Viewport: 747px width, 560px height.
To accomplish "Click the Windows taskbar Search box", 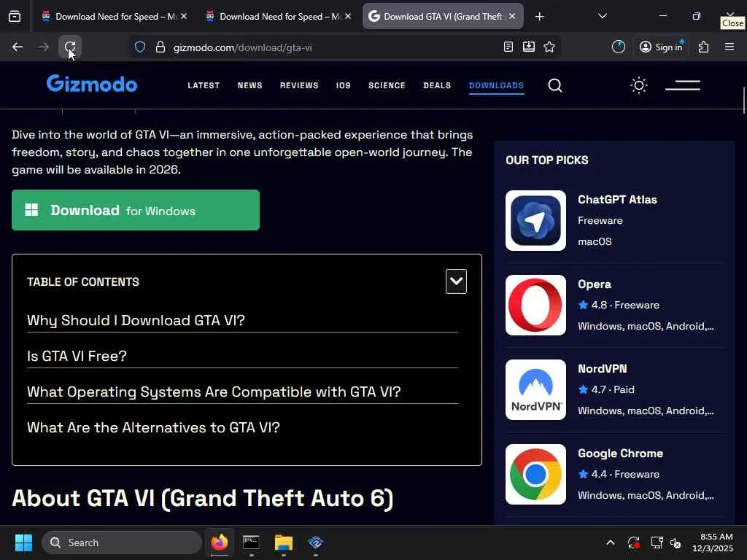I will click(x=122, y=542).
